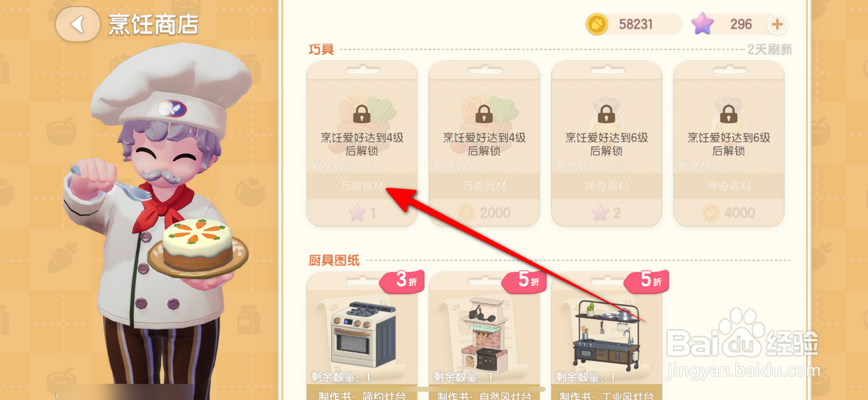Tap the lock icon on the first 万能食材 card
The width and height of the screenshot is (868, 400).
point(362,113)
